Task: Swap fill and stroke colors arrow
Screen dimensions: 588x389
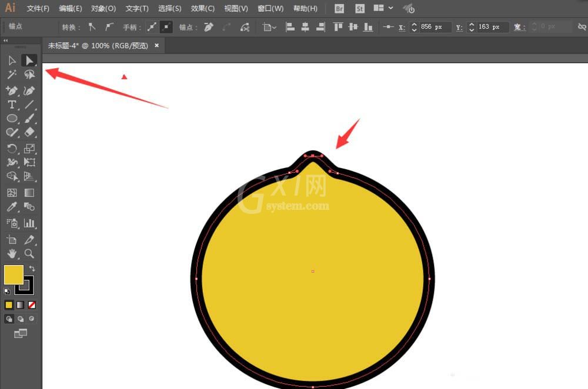Action: [x=32, y=269]
